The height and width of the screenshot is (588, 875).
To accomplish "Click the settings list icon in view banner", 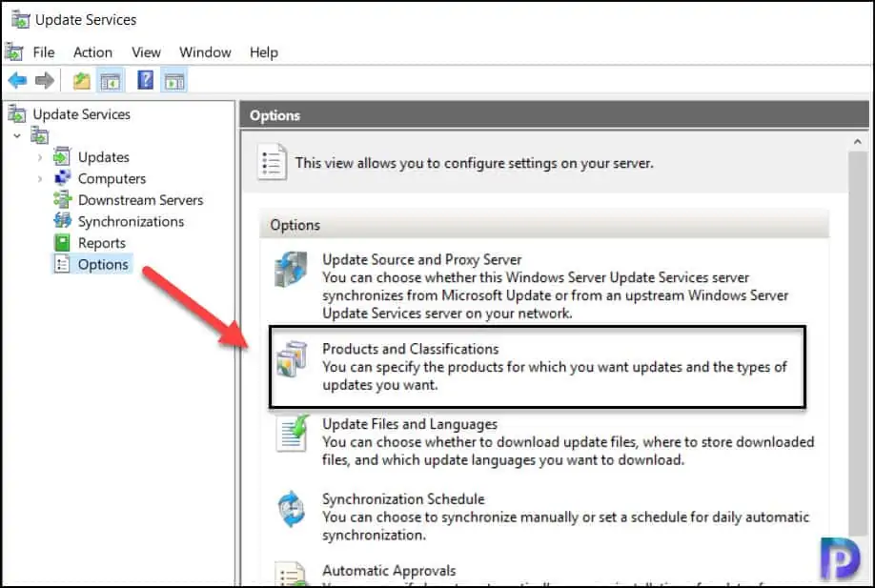I will pos(272,162).
